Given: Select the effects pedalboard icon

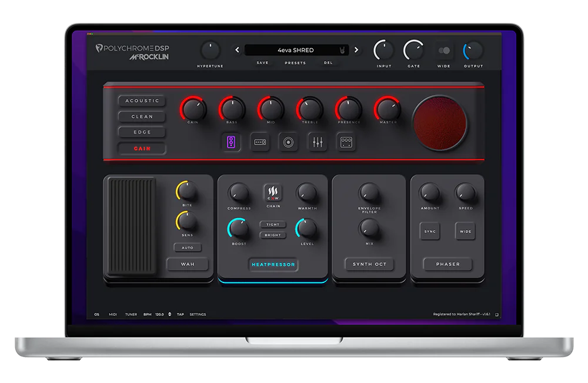Looking at the screenshot, I should 346,142.
